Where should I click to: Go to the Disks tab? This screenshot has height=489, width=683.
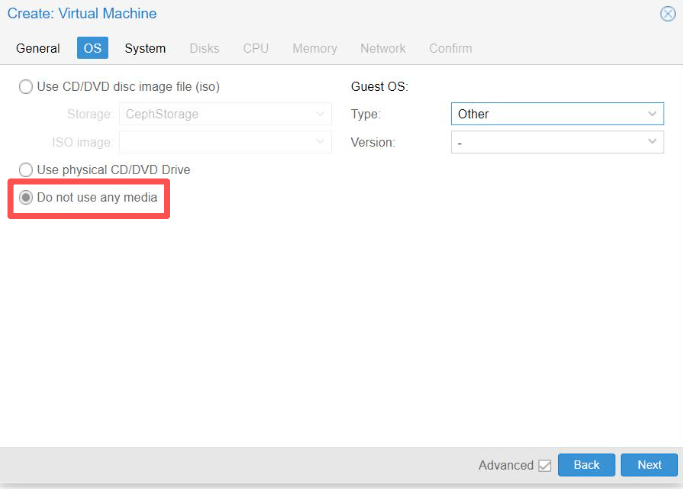click(204, 48)
